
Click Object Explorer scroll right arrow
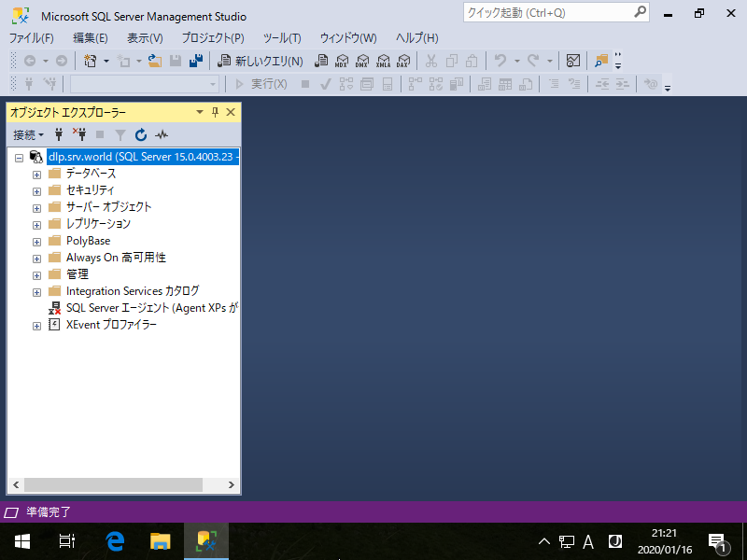231,484
